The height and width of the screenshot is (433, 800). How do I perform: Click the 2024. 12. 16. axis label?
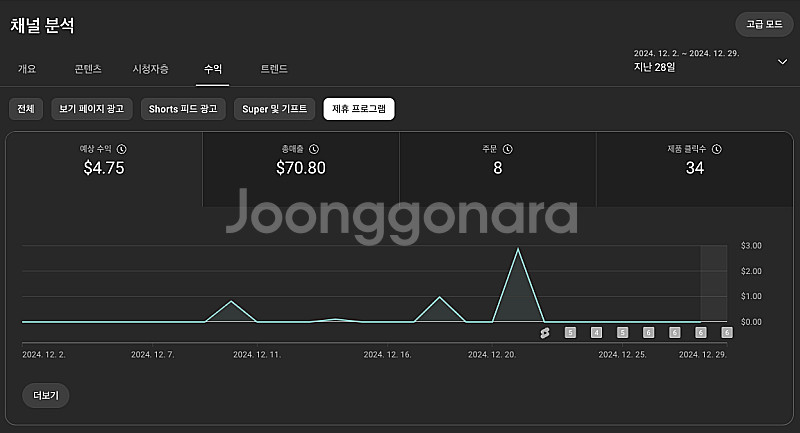tap(387, 354)
